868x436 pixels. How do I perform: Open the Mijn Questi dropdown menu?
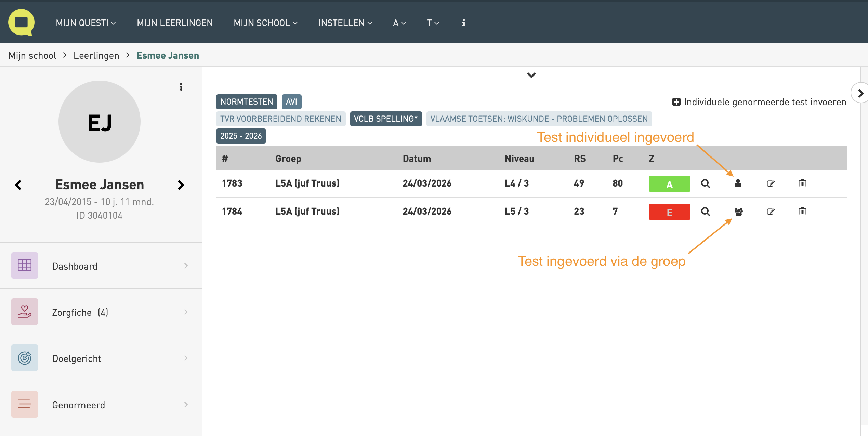click(x=86, y=23)
